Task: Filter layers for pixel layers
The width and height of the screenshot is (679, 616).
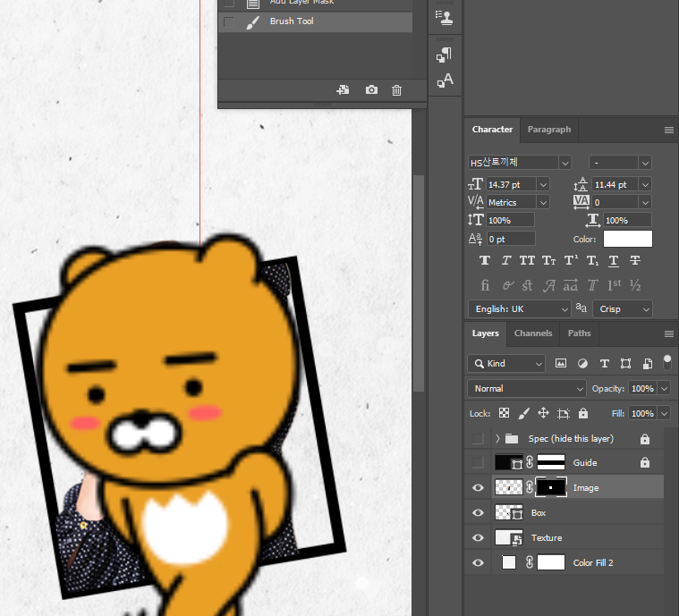Action: coord(561,363)
